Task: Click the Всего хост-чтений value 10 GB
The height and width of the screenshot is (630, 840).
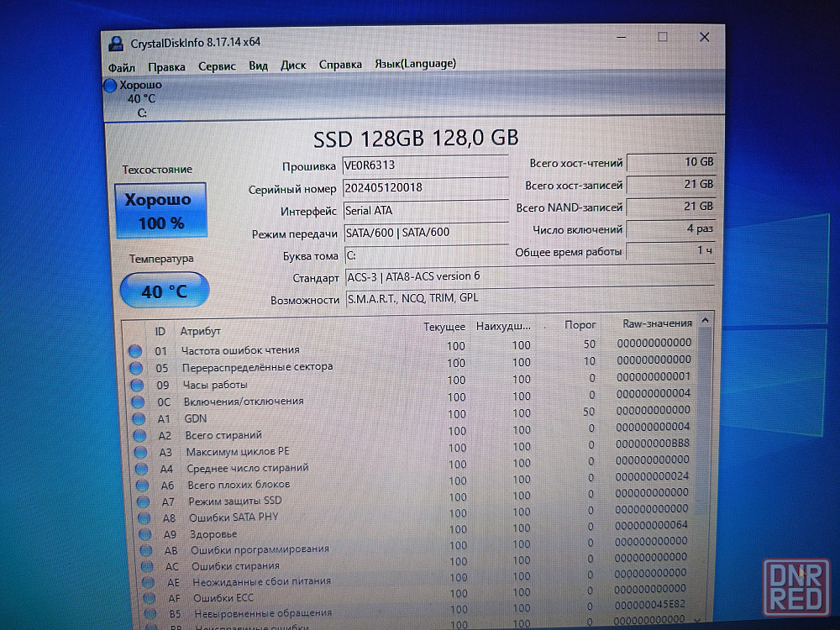Action: [671, 162]
